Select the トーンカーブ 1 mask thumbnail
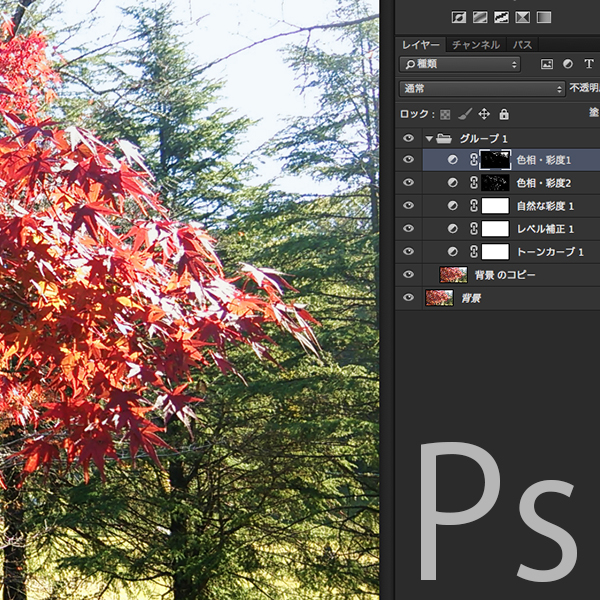 click(495, 252)
